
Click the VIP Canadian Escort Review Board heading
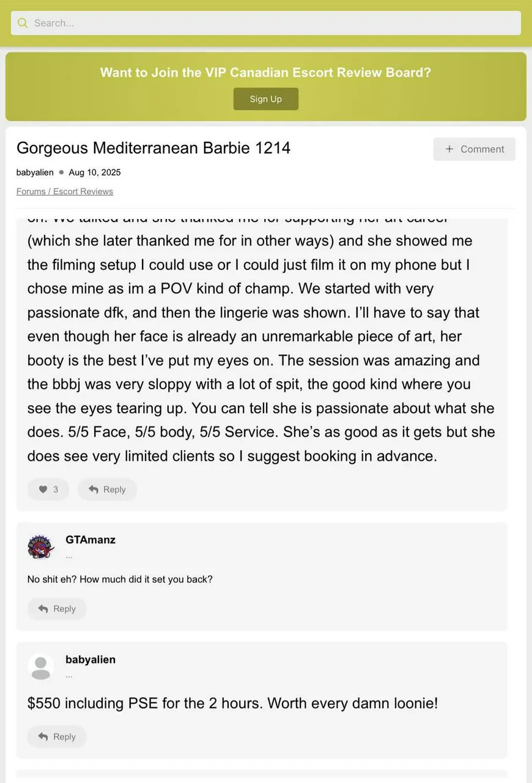click(265, 72)
